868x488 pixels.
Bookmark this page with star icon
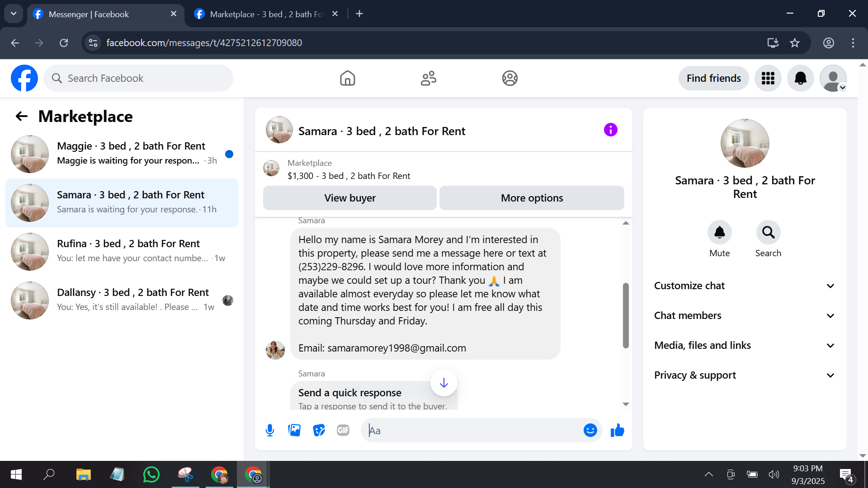coord(795,43)
